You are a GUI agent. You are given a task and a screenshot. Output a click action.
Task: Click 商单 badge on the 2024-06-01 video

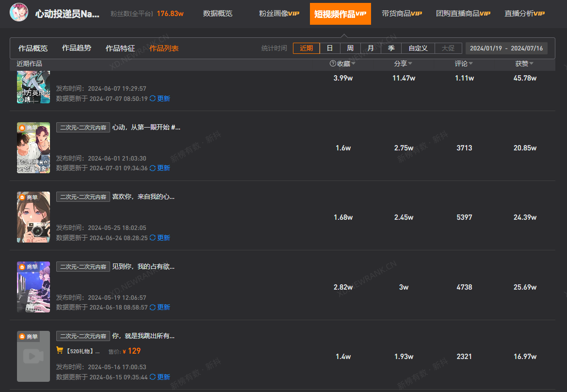click(x=28, y=128)
